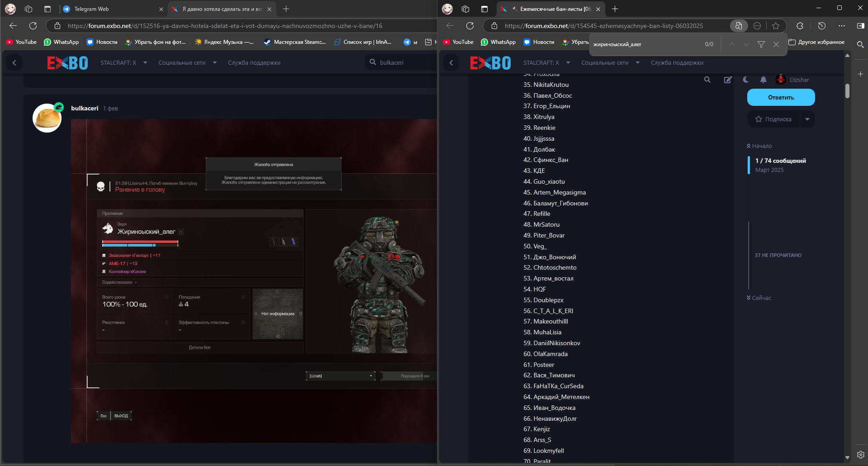Expand subscription options dropdown arrow
Screen dimensions: 868x466
807,119
